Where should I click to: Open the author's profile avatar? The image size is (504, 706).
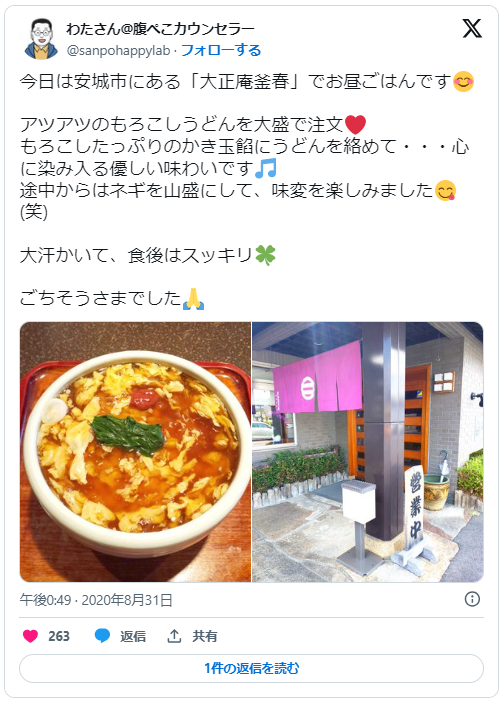[41, 39]
